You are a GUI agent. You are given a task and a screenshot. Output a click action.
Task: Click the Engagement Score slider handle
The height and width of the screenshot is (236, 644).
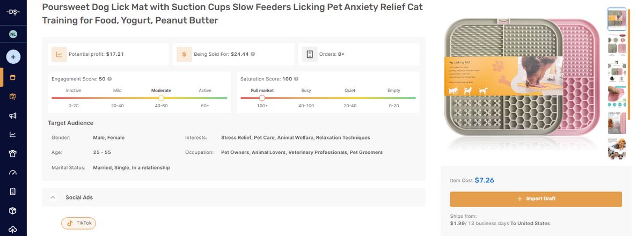[x=161, y=98]
